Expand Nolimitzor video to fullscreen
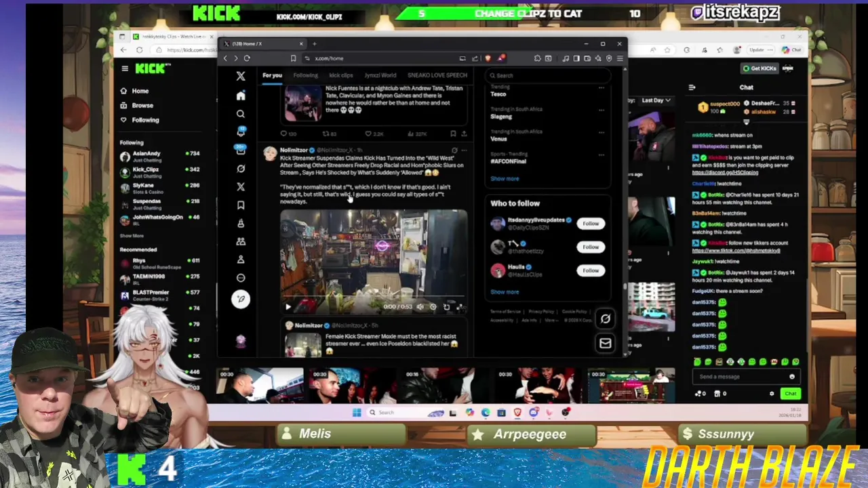 coord(460,307)
